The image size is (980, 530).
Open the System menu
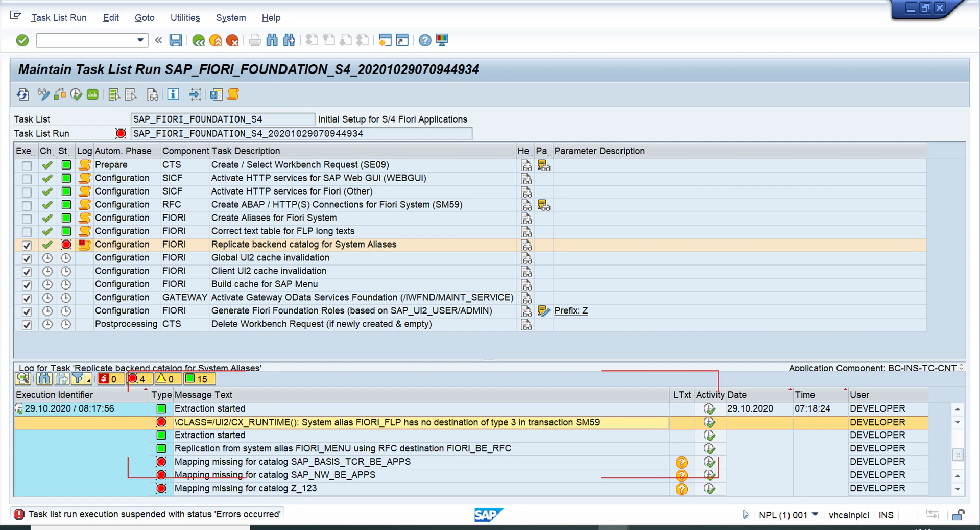point(231,18)
